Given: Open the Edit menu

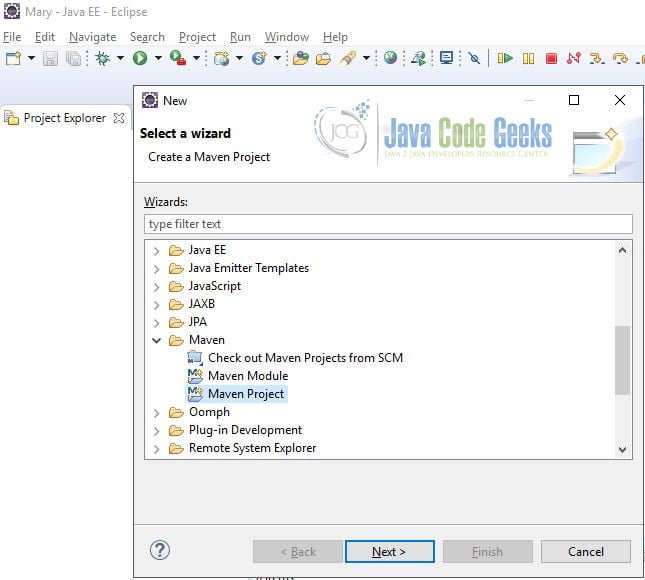Looking at the screenshot, I should point(45,37).
